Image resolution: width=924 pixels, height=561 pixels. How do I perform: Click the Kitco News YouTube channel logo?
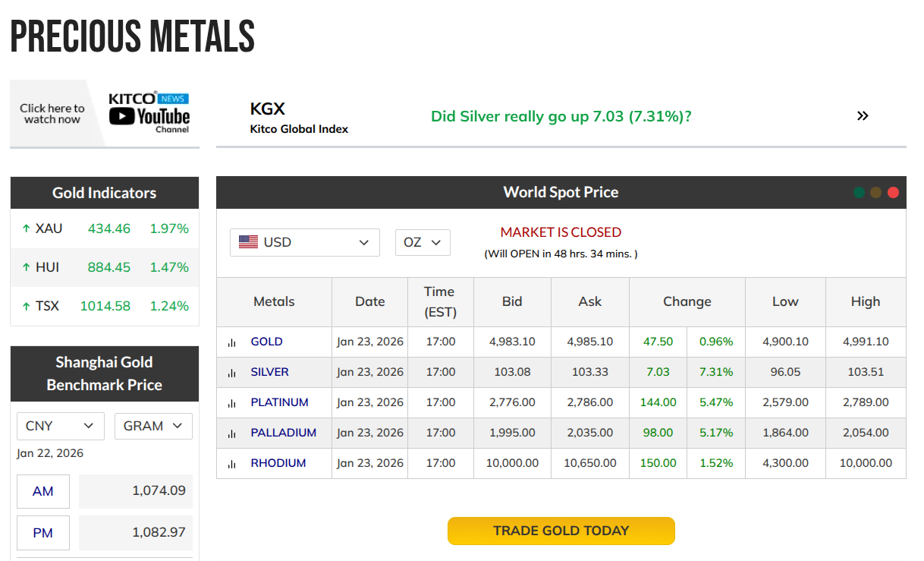click(x=149, y=113)
